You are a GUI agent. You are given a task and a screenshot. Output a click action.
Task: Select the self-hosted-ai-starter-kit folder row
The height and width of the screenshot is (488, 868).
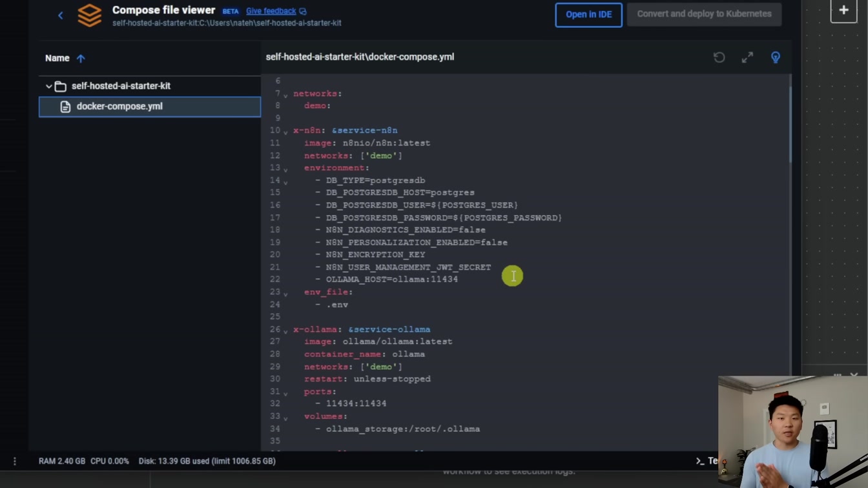[x=150, y=86]
